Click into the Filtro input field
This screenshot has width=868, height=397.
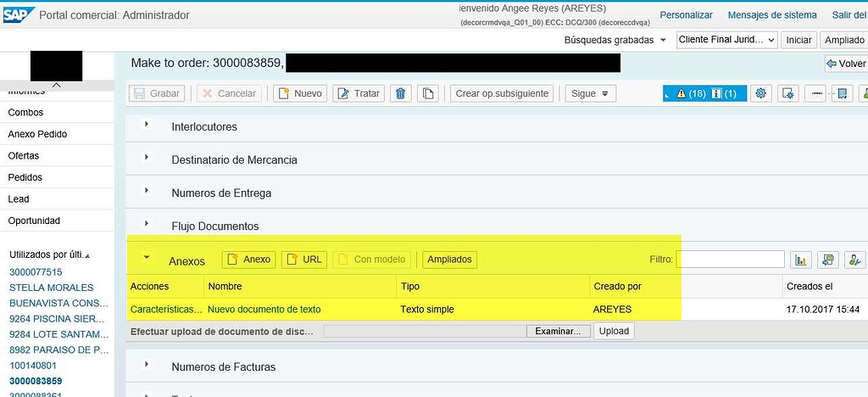tap(730, 259)
